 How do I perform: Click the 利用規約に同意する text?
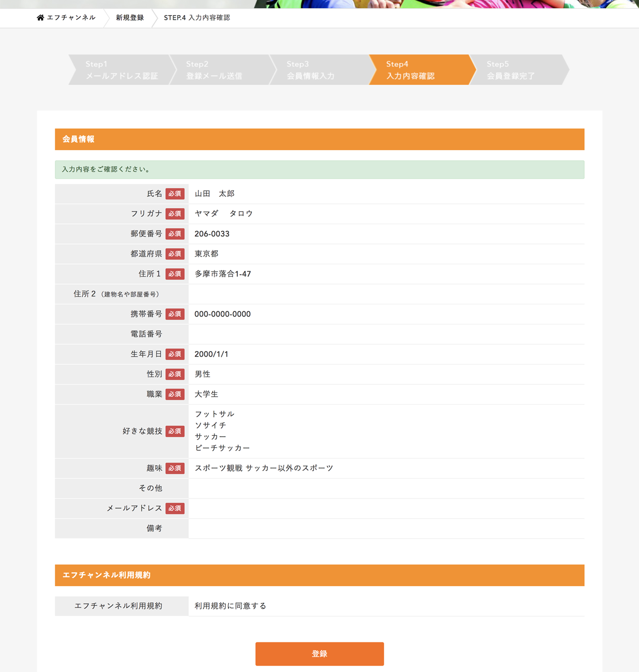click(230, 606)
